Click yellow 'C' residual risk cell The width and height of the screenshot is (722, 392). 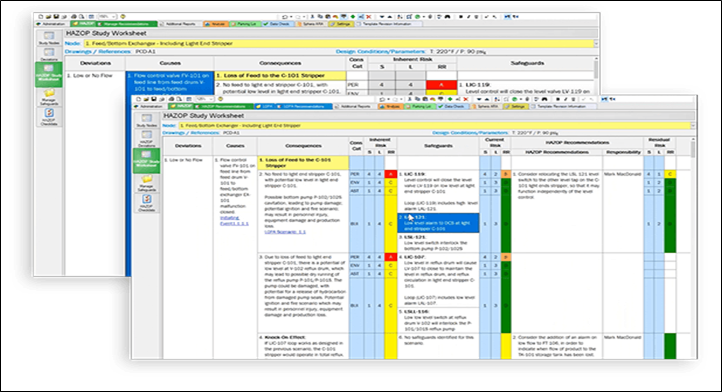(x=670, y=174)
